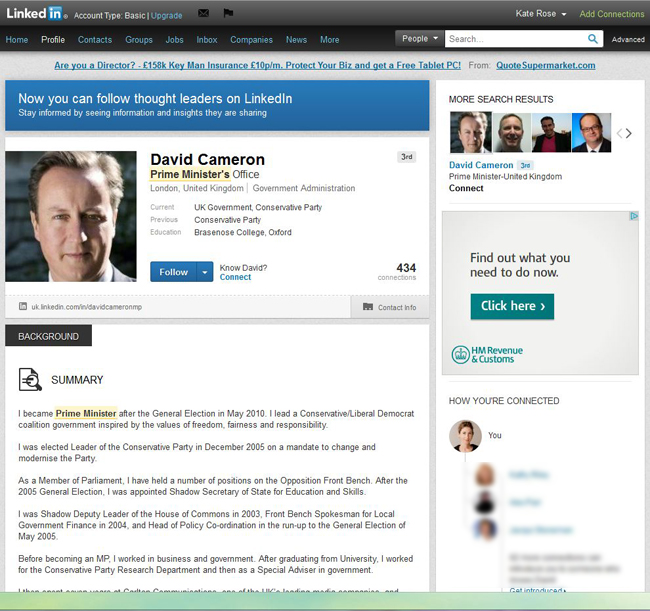650x611 pixels.
Task: Open the Companies menu item
Action: coord(252,40)
